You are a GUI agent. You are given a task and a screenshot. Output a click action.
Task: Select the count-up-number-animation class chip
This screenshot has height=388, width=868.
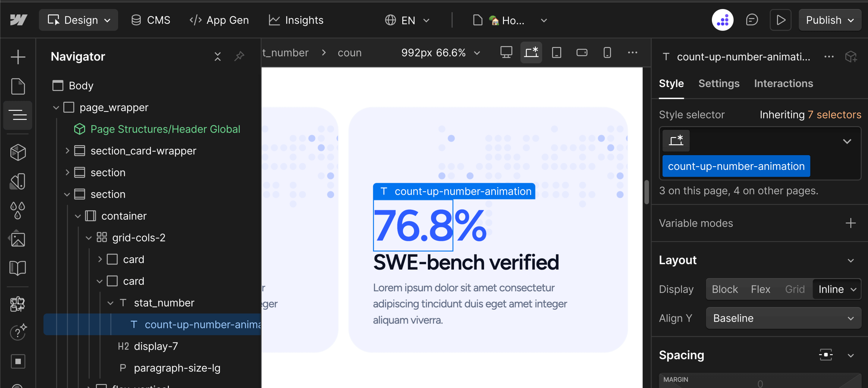[736, 166]
